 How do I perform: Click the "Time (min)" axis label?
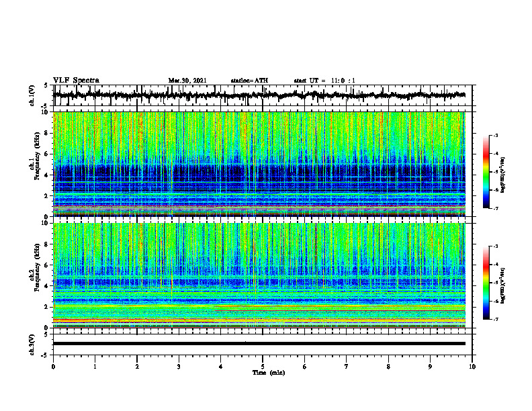[x=269, y=373]
